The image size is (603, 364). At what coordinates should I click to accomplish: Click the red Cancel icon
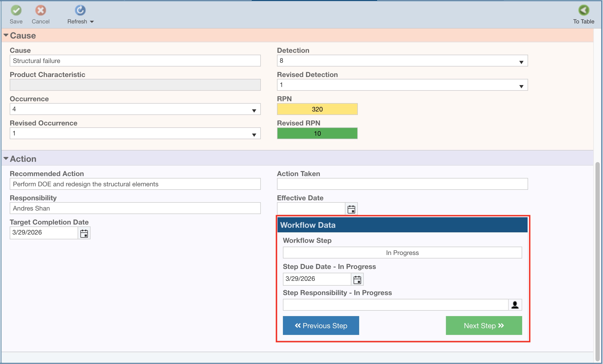coord(41,10)
